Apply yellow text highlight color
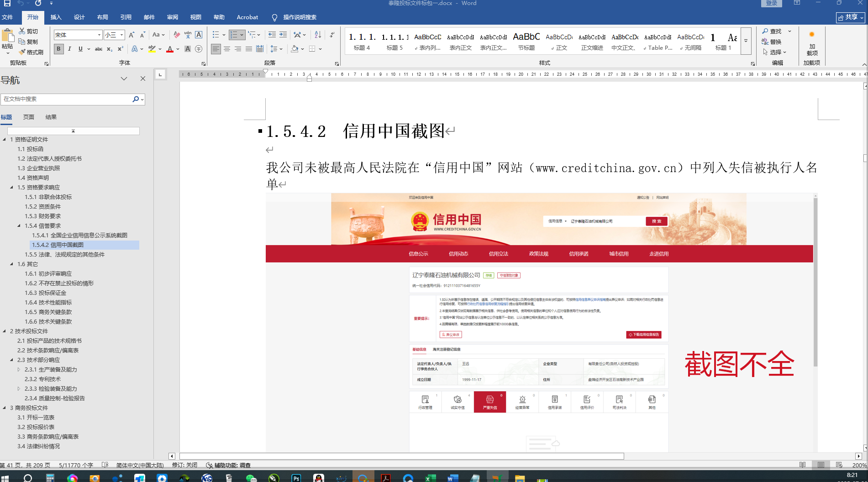The width and height of the screenshot is (868, 482). tap(152, 49)
